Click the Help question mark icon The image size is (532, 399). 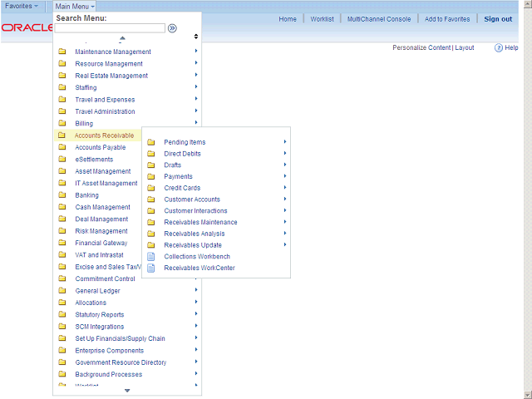point(499,48)
